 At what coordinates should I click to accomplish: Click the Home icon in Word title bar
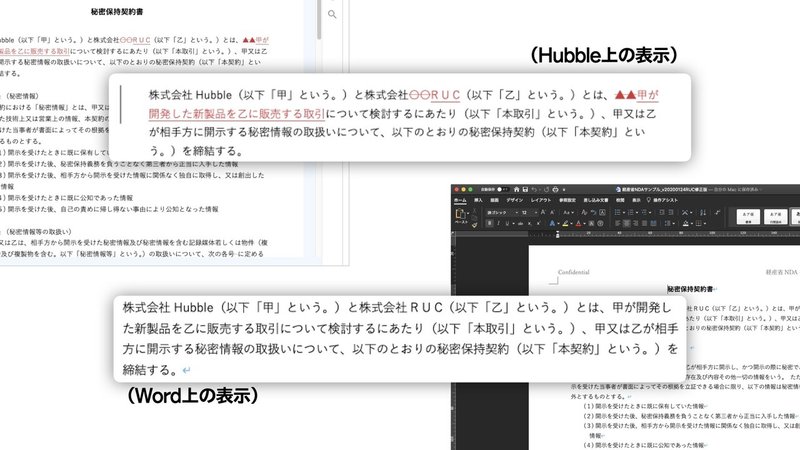(x=517, y=189)
